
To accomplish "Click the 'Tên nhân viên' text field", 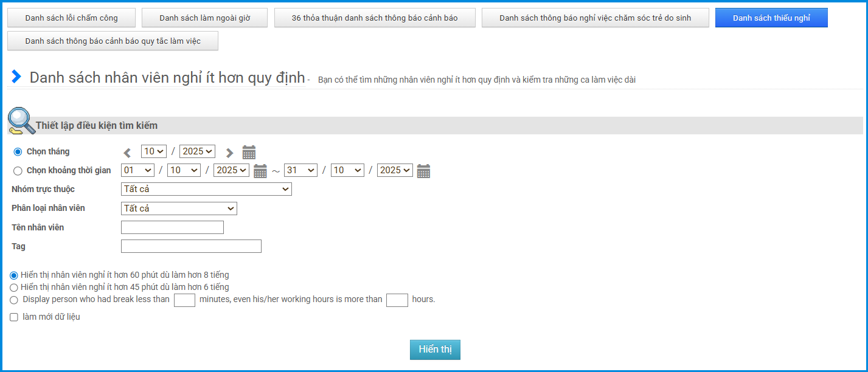I will pos(172,227).
